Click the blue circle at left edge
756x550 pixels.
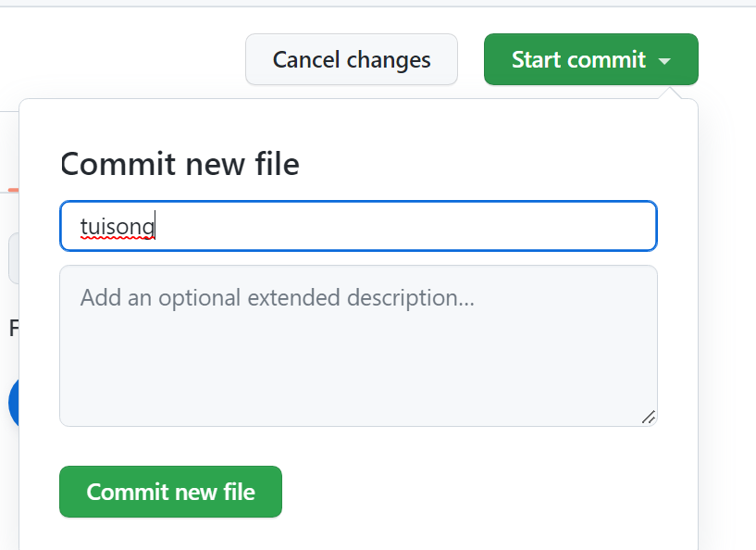(12, 404)
